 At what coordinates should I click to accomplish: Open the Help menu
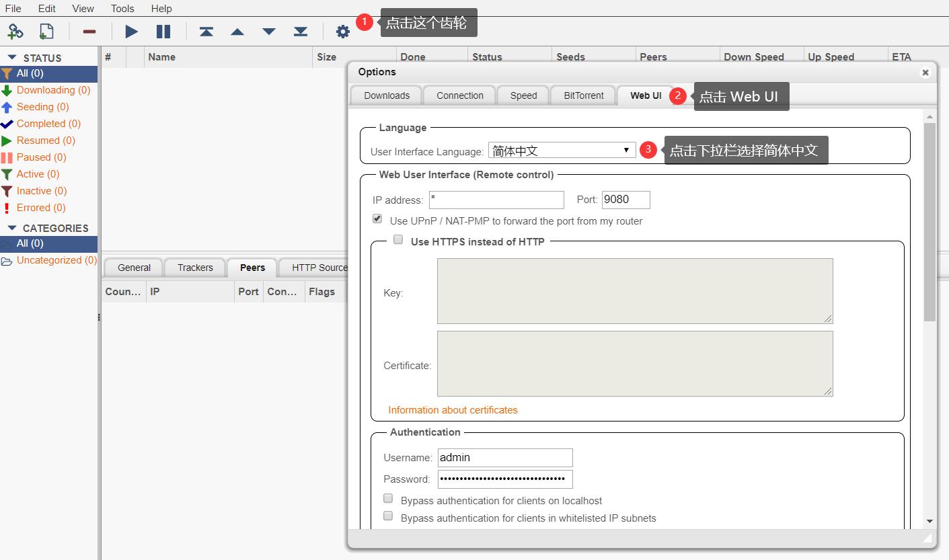pyautogui.click(x=161, y=9)
